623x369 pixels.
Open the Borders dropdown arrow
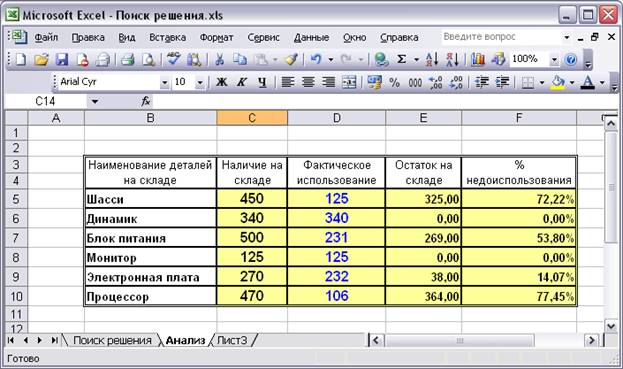[542, 82]
